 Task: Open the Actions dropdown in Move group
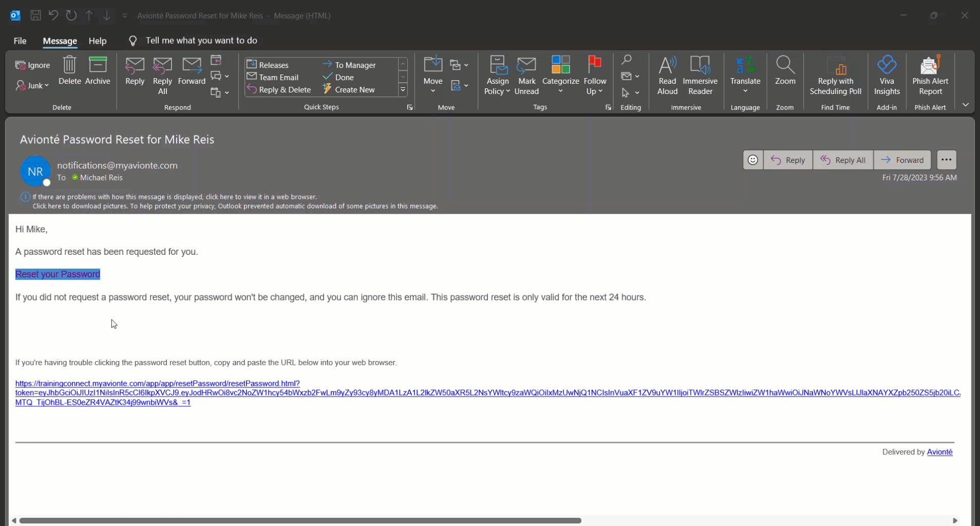pyautogui.click(x=459, y=86)
